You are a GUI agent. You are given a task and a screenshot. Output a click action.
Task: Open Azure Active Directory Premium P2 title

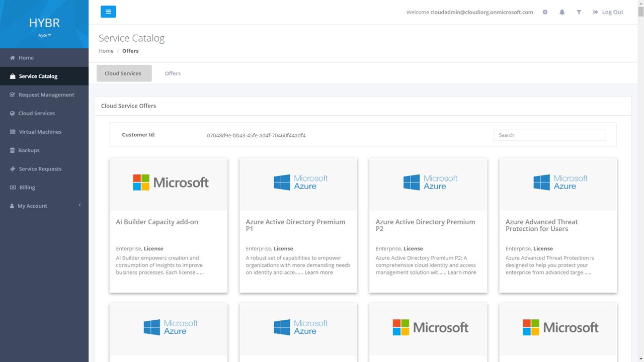pyautogui.click(x=425, y=225)
